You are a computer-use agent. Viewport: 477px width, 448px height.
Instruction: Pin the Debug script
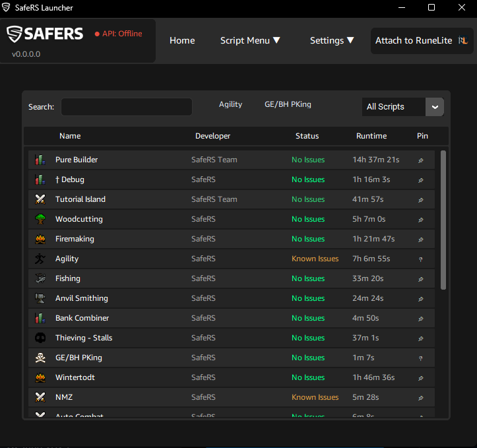[x=421, y=180]
